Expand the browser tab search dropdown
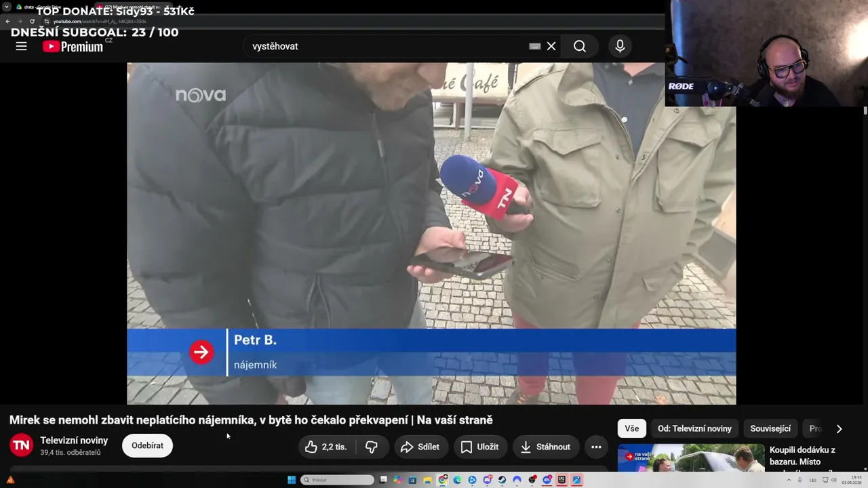Viewport: 868px width, 488px height. point(6,7)
